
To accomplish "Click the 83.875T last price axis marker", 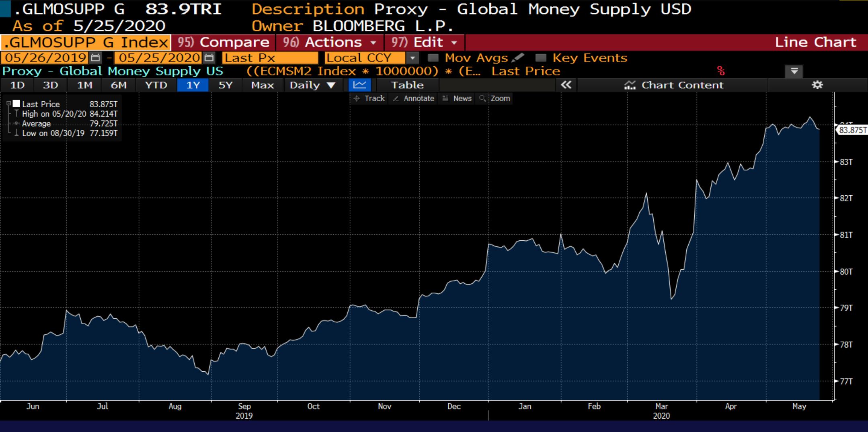I will [x=852, y=130].
